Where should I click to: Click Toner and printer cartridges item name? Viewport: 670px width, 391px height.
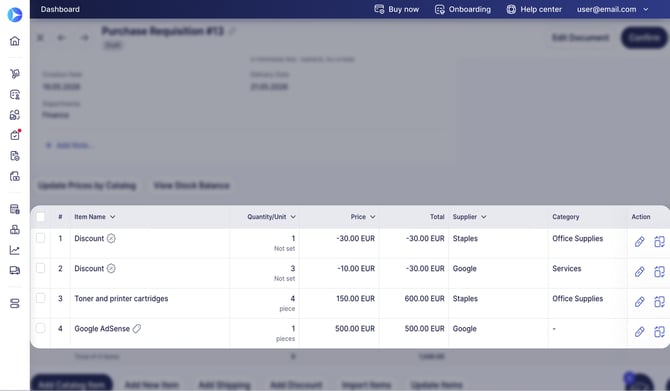(121, 299)
